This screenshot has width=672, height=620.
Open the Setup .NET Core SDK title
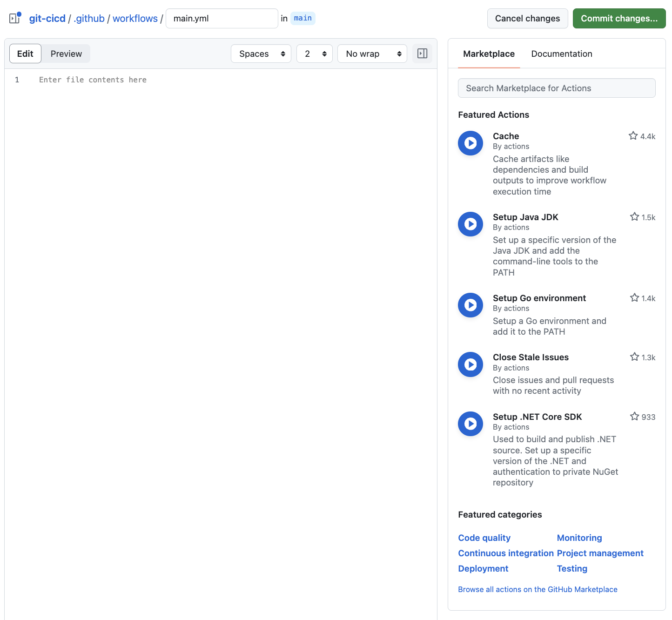pyautogui.click(x=538, y=417)
